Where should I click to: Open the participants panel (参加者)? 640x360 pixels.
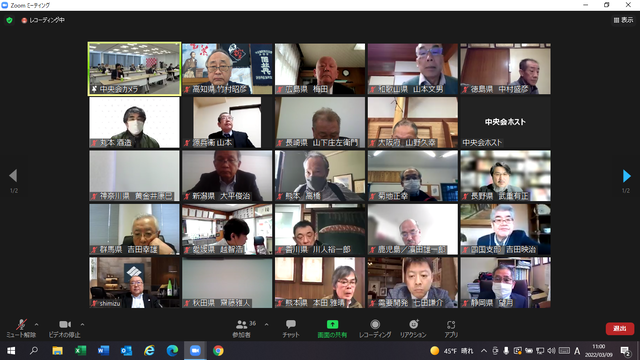pos(242,329)
